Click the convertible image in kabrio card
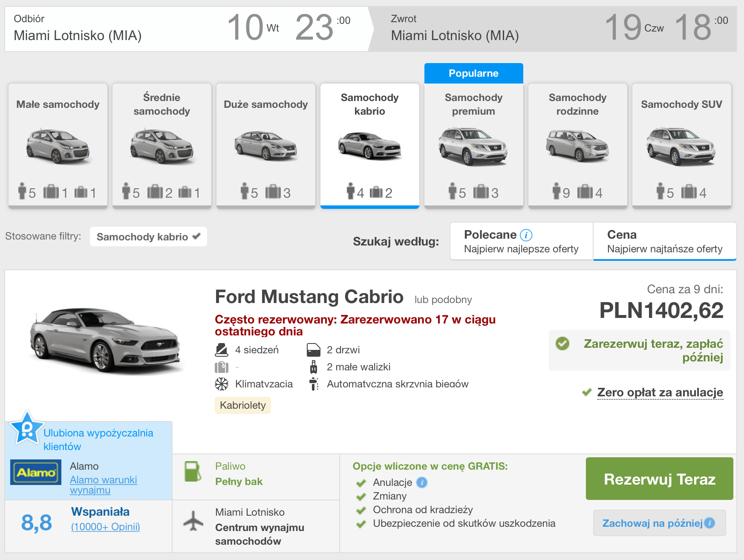 coord(370,146)
